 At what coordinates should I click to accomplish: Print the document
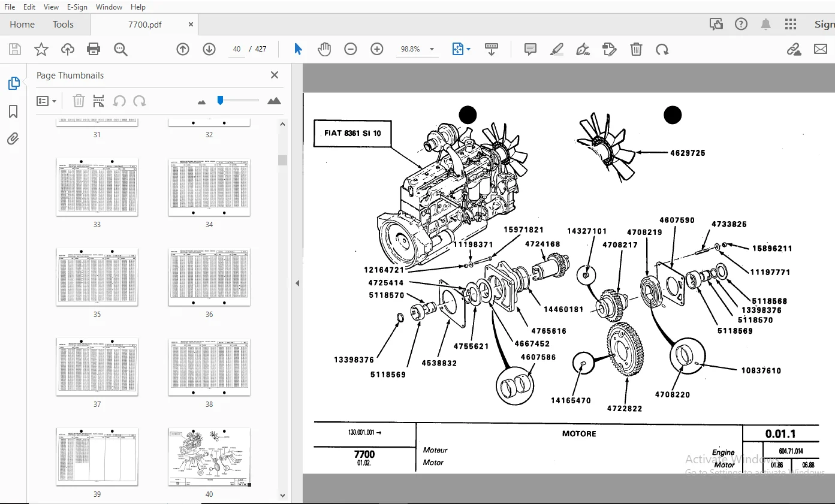point(94,49)
